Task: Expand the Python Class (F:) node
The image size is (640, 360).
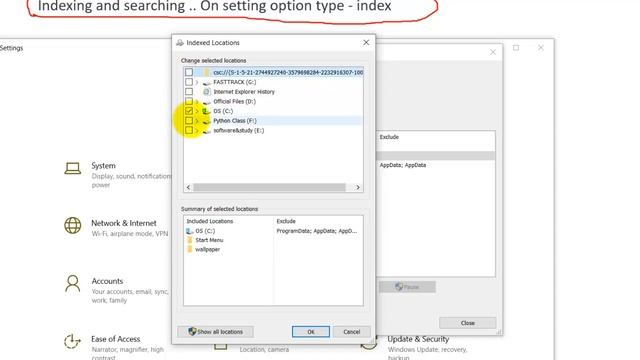Action: tap(197, 121)
